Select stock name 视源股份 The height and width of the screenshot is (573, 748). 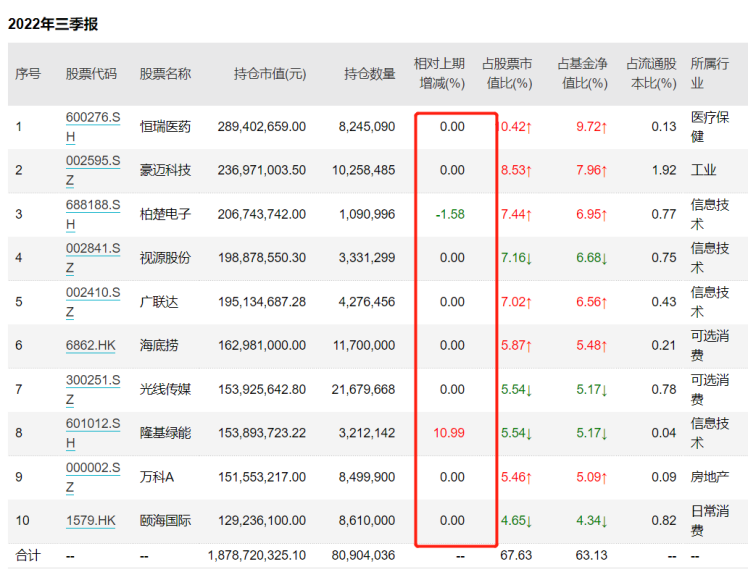point(165,258)
